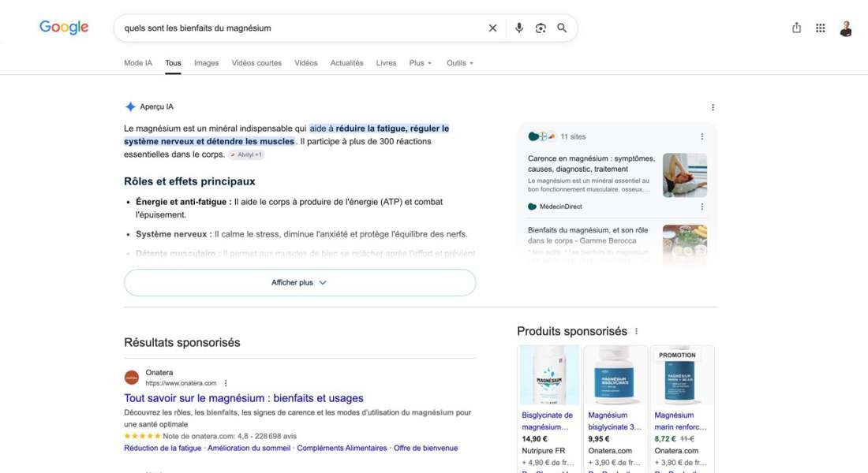
Task: Expand the Plus dropdown menu
Action: [x=420, y=63]
